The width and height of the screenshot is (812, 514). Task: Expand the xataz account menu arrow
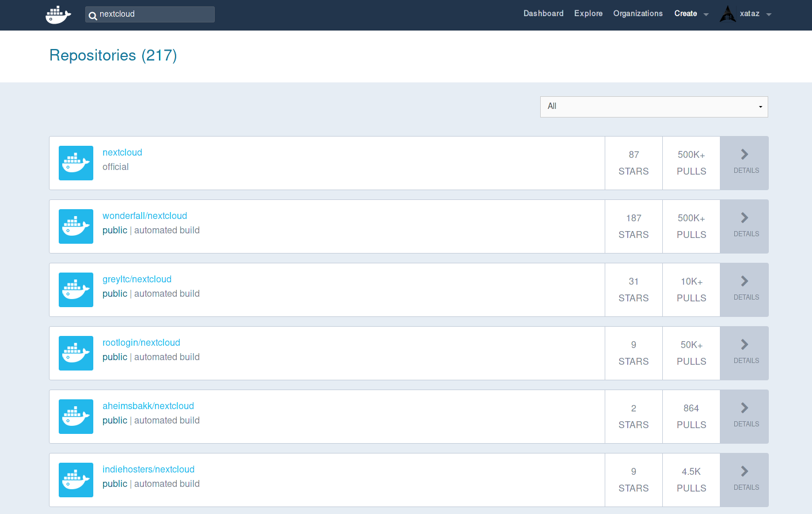click(x=769, y=14)
